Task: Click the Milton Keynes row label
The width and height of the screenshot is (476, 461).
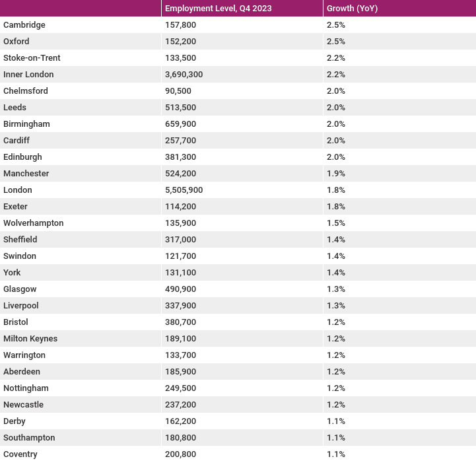Action: [30, 339]
